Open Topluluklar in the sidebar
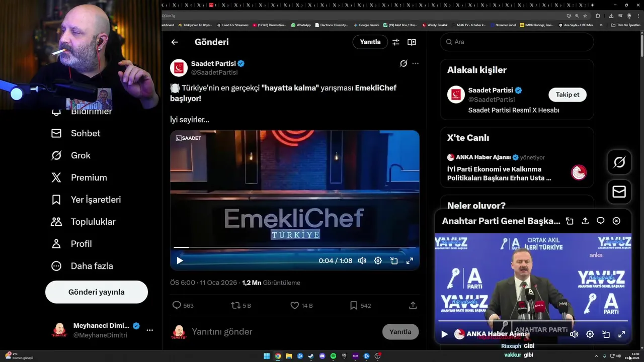Screen dimensions: 644x362 83,222
